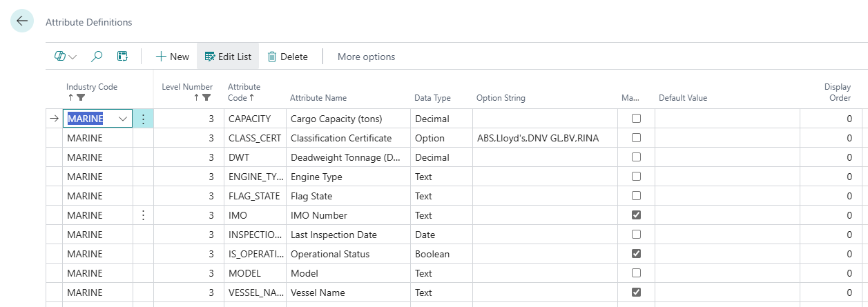Click the Industry Code filter funnel icon
The width and height of the screenshot is (868, 307).
(x=81, y=98)
